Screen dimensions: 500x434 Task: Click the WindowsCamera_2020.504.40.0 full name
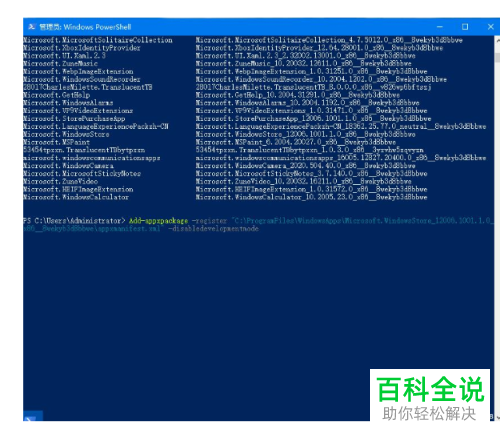(x=306, y=166)
